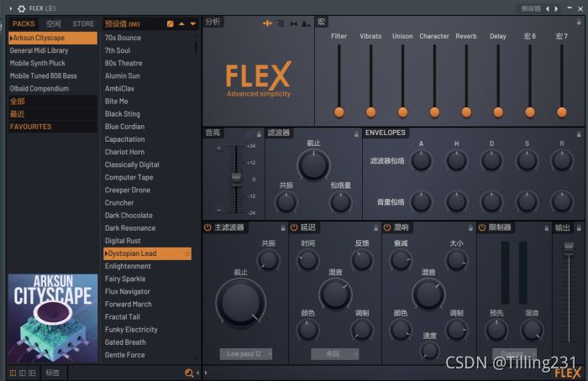The height and width of the screenshot is (381, 588).
Task: Click the output volume fader
Action: click(x=569, y=248)
